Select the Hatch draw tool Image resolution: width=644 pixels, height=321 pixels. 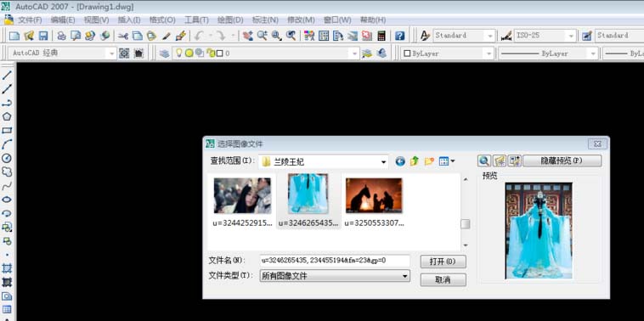pos(7,268)
